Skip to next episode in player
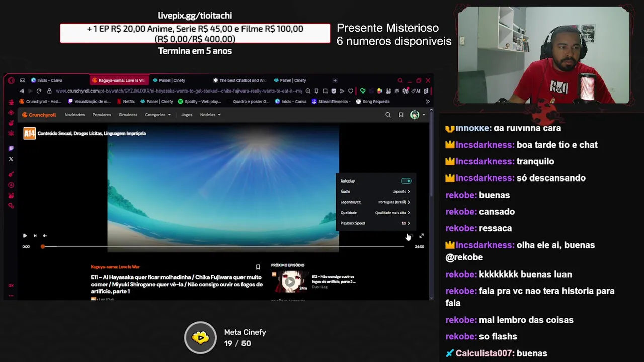 click(x=35, y=235)
